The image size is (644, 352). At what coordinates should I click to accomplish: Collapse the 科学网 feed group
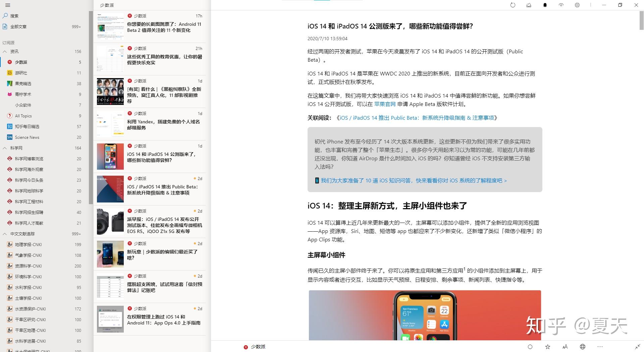(5, 148)
